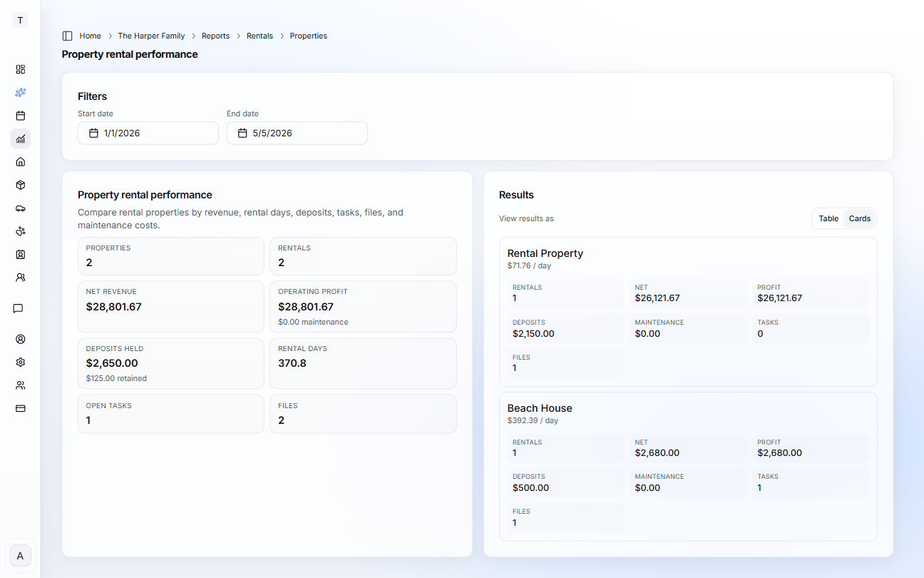Click the Tasks cell in Rental Property card
The image size is (924, 578).
[x=811, y=328]
